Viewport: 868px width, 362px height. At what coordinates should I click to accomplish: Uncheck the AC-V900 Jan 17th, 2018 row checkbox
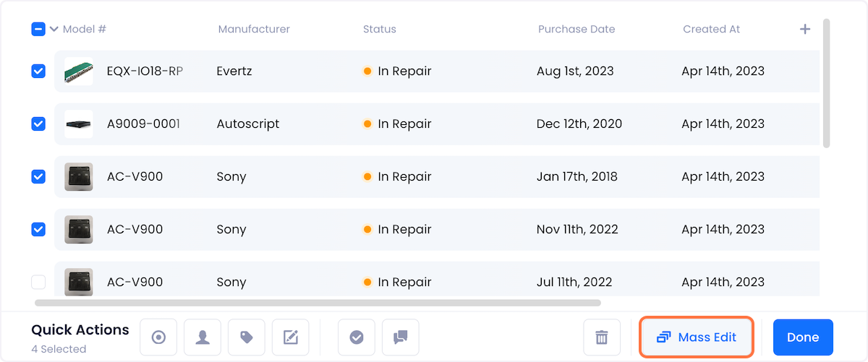38,176
